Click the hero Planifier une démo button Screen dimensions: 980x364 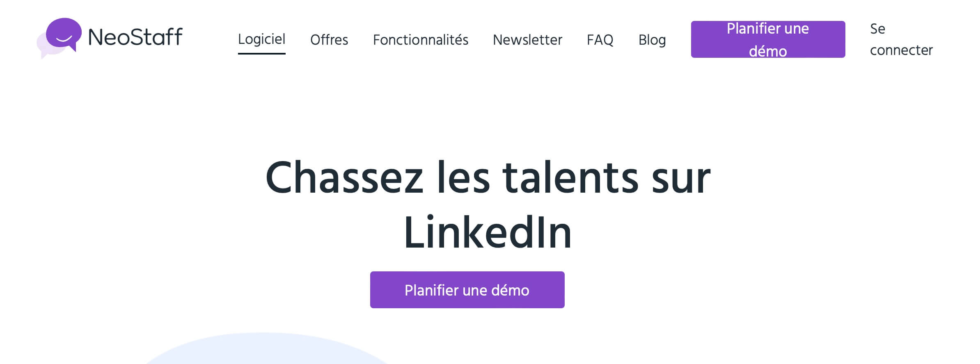[467, 290]
